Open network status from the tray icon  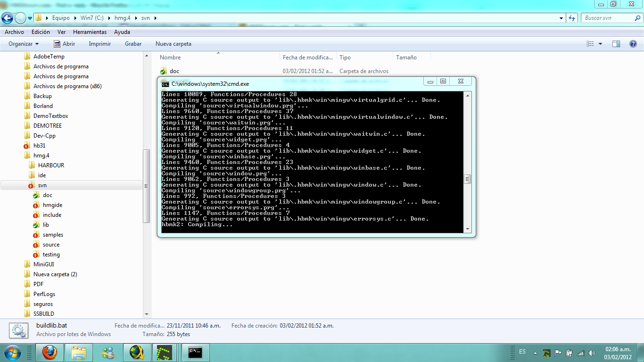click(580, 353)
